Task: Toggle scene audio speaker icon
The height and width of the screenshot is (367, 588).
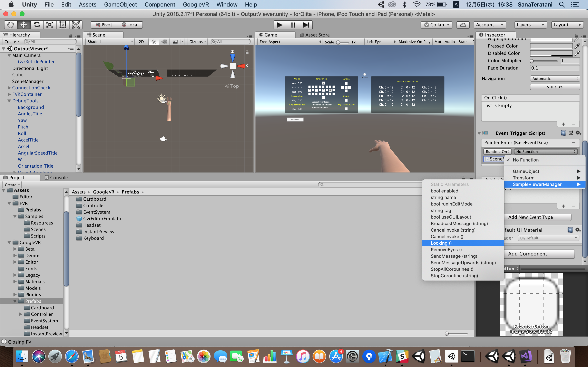Action: pyautogui.click(x=164, y=42)
